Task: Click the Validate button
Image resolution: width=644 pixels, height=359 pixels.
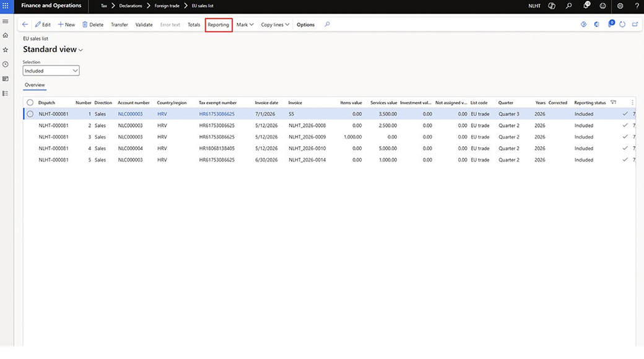Action: [144, 25]
